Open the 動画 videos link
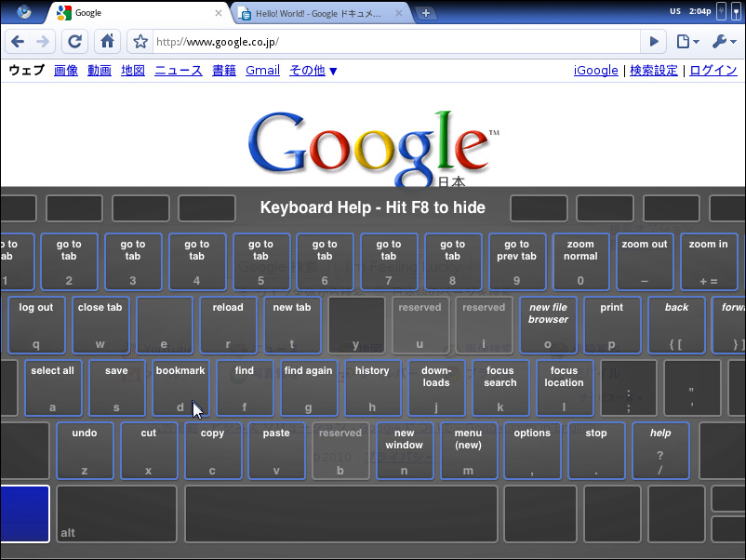Image resolution: width=746 pixels, height=560 pixels. [x=100, y=71]
